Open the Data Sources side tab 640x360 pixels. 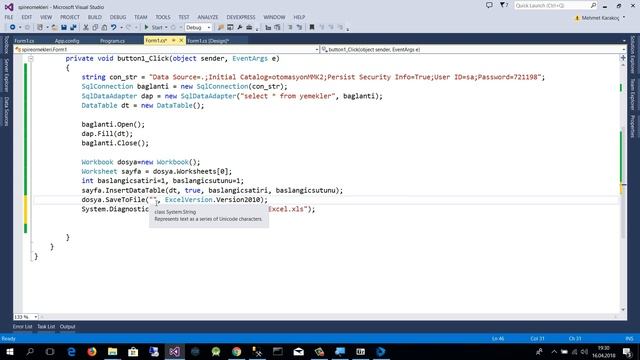click(x=6, y=111)
